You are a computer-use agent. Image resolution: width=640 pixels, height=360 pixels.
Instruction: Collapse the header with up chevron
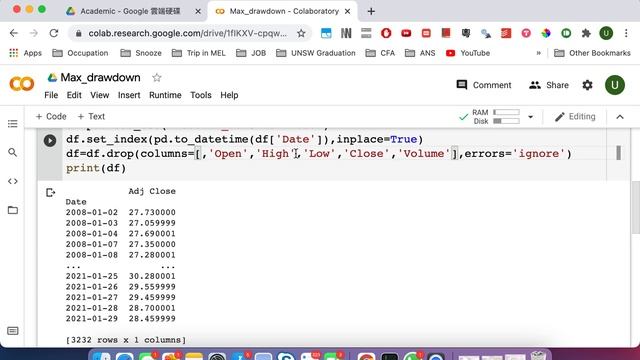[620, 117]
